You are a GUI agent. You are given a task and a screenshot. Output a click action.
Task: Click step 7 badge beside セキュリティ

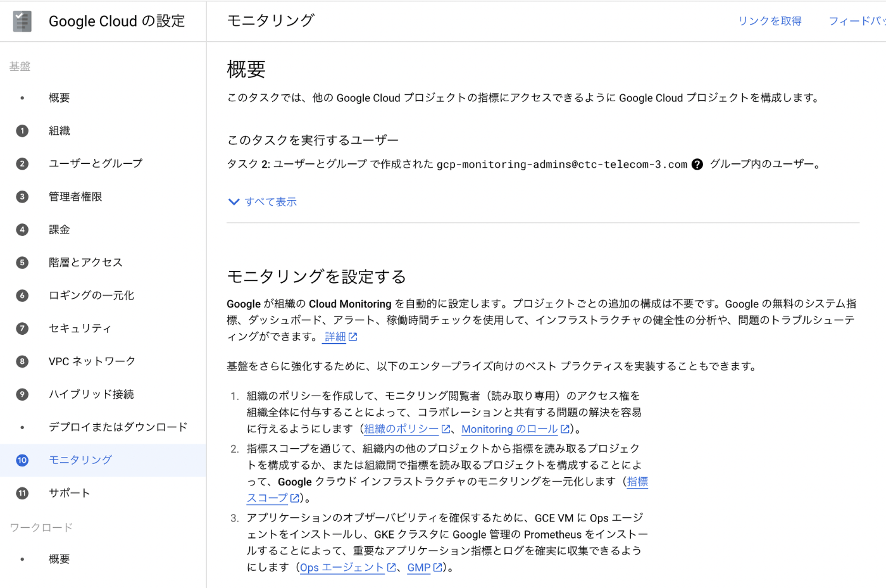click(22, 328)
